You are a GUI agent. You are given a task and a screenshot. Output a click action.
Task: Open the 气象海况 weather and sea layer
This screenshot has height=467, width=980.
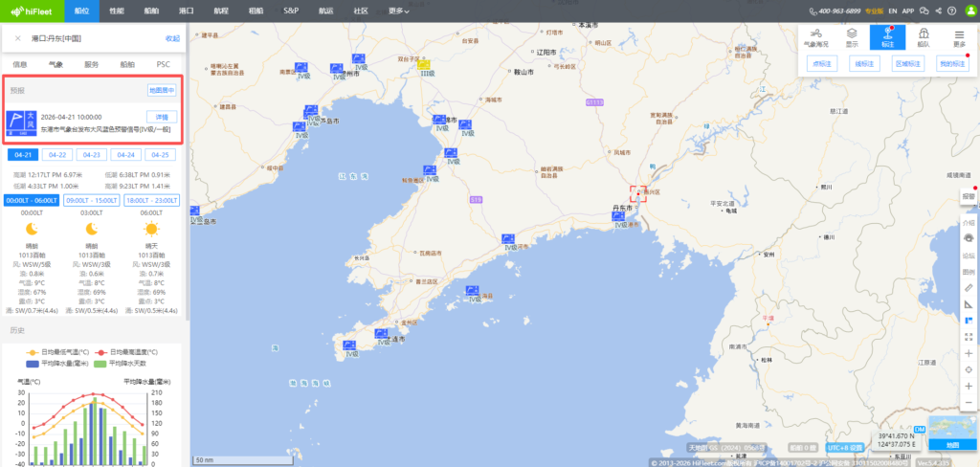[x=816, y=37]
